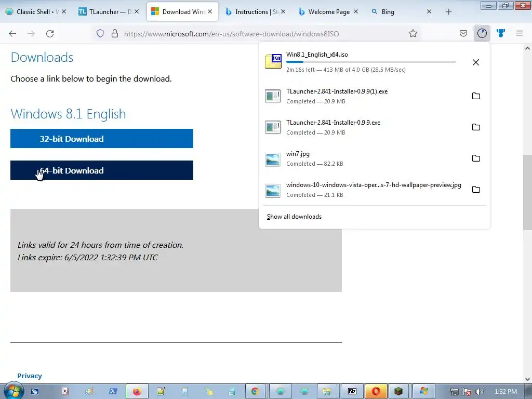532x399 pixels.
Task: Open PowerShell from the taskbar
Action: pos(113,392)
